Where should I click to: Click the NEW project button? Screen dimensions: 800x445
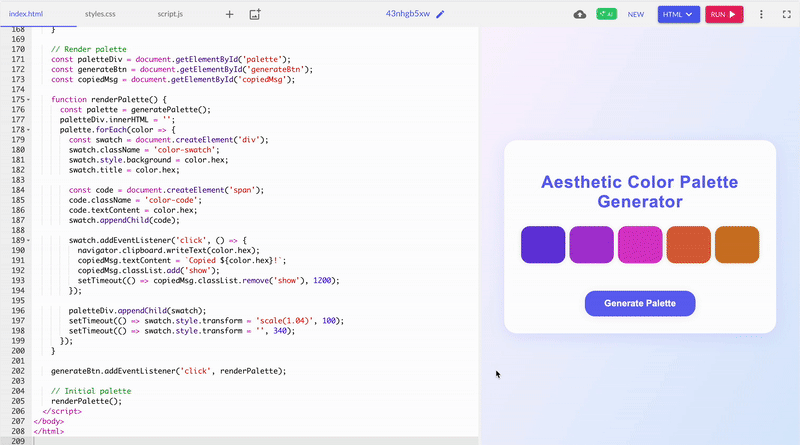(x=636, y=14)
